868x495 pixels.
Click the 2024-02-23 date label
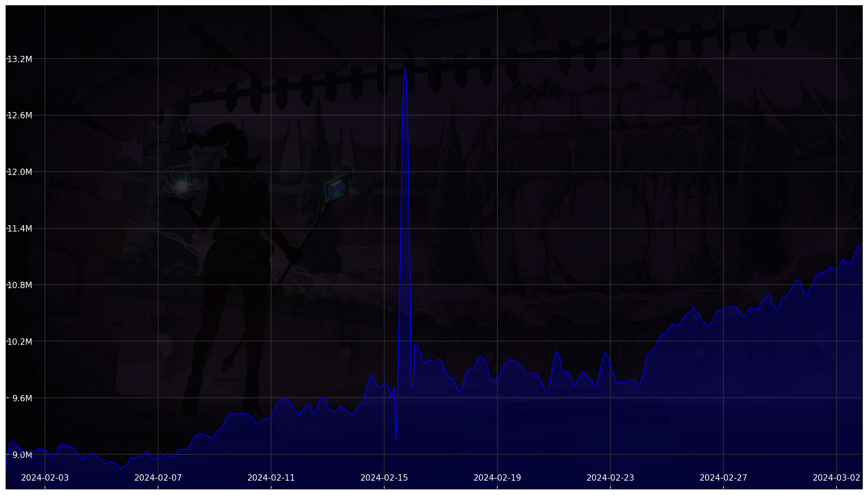(x=610, y=478)
